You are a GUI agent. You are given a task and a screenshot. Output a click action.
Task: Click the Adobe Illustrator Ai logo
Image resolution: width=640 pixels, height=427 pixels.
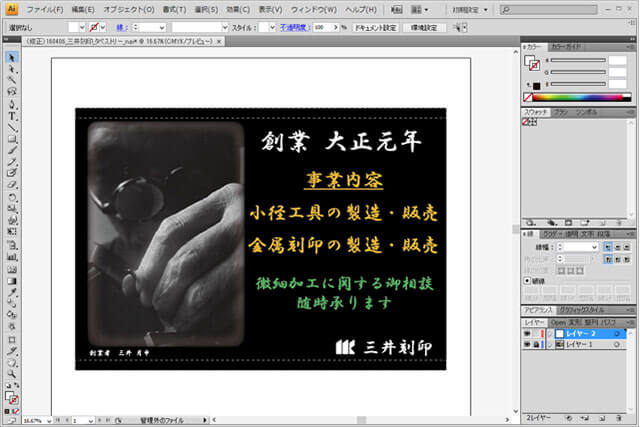(12, 9)
